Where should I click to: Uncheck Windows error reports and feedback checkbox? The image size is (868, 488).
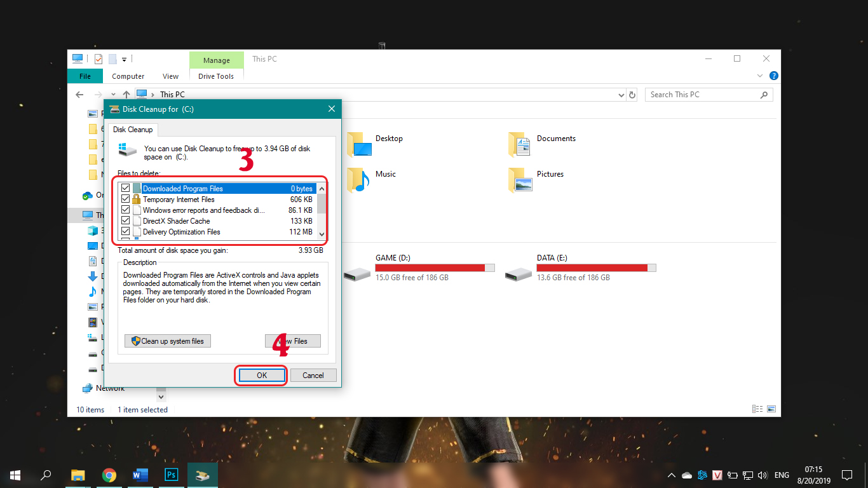(125, 210)
